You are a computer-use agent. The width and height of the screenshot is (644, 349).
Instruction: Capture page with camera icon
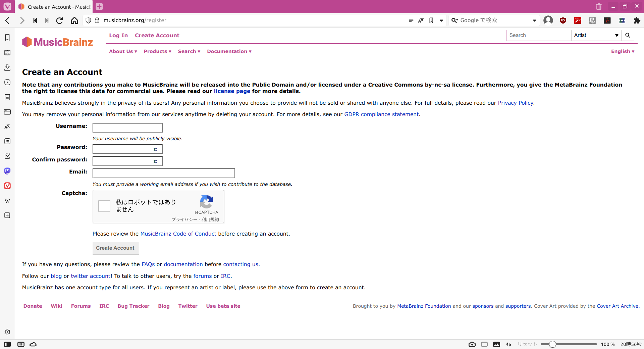(x=472, y=344)
